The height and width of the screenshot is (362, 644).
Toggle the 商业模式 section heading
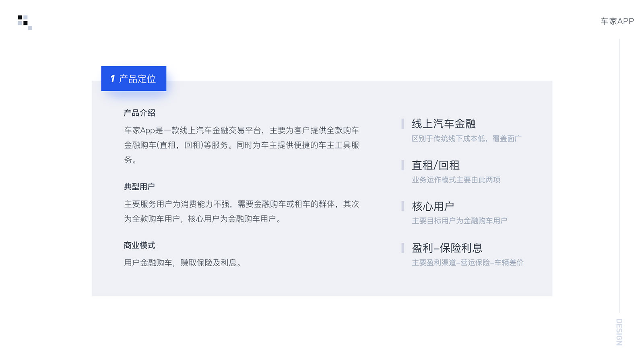[139, 245]
